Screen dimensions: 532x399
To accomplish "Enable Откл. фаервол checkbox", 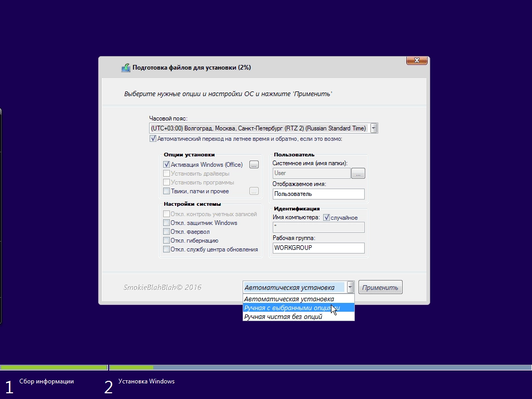I will click(167, 232).
